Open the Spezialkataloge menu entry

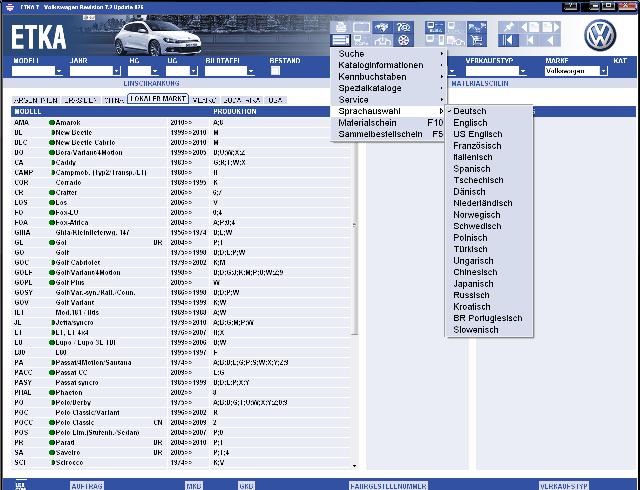coord(389,88)
